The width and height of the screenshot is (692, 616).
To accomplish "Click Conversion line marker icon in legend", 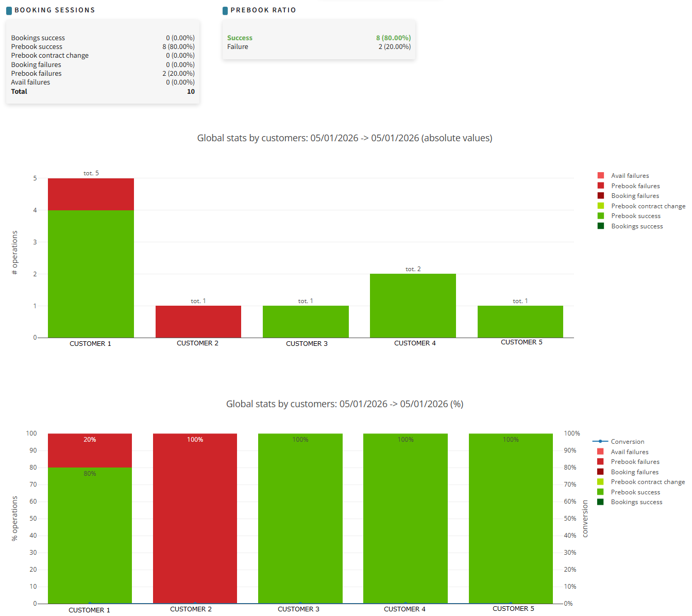I will [600, 442].
